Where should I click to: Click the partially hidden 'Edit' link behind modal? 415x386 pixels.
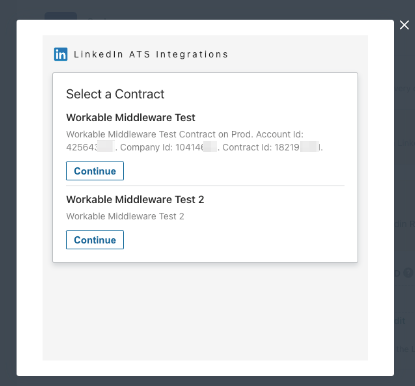point(400,321)
